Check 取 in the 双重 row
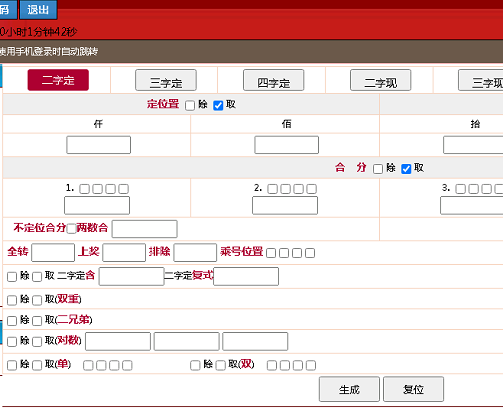Viewport: 504px width, 408px height. (37, 300)
